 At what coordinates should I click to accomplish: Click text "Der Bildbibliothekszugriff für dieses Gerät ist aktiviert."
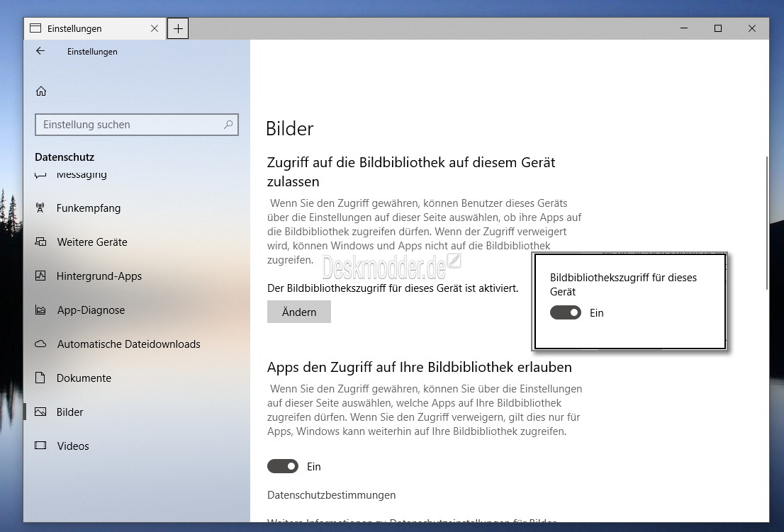click(393, 288)
